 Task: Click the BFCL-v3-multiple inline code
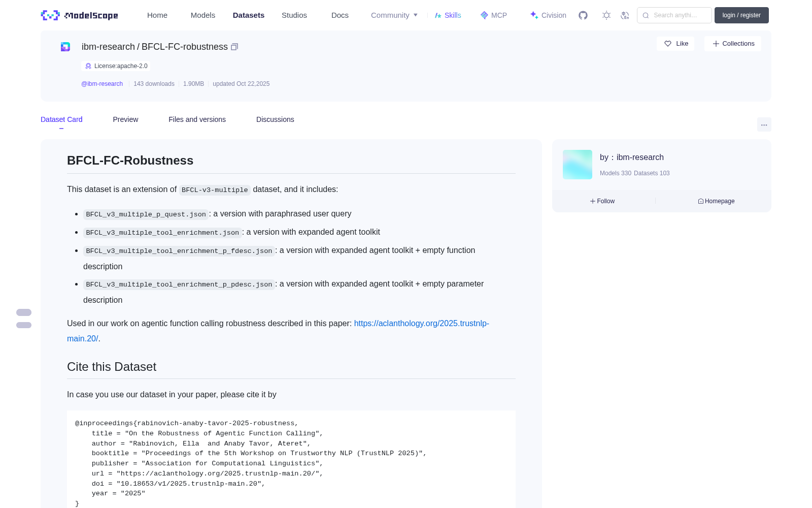pos(215,190)
